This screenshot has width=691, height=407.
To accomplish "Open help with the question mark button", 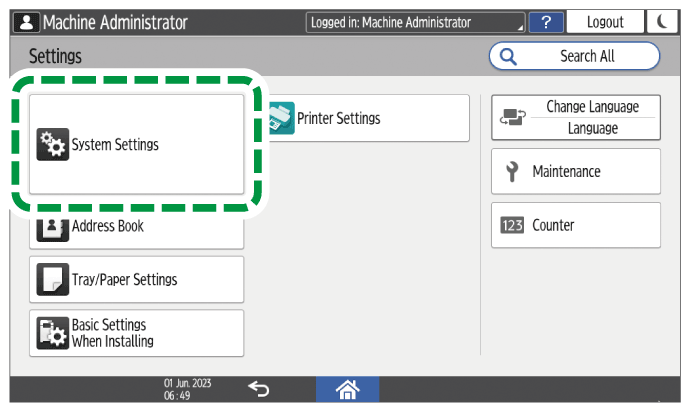I will point(546,21).
